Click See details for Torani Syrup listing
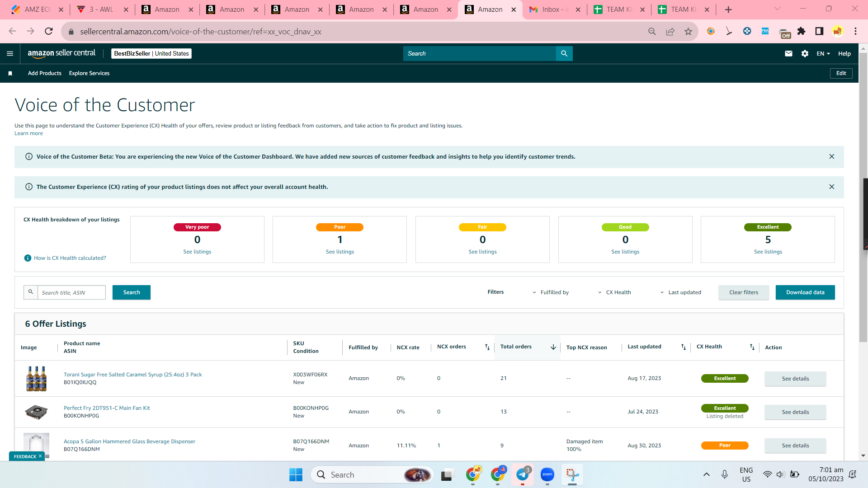868x488 pixels. (x=795, y=379)
